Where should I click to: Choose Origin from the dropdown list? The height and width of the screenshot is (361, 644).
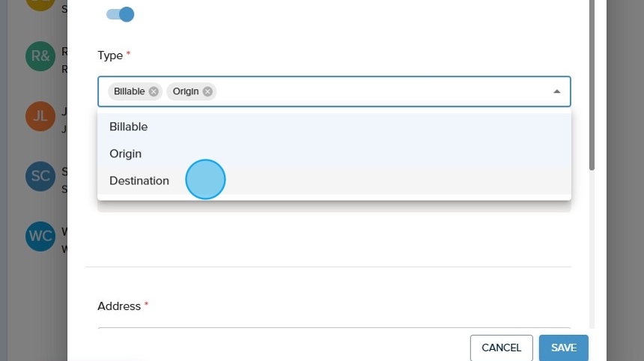[126, 154]
